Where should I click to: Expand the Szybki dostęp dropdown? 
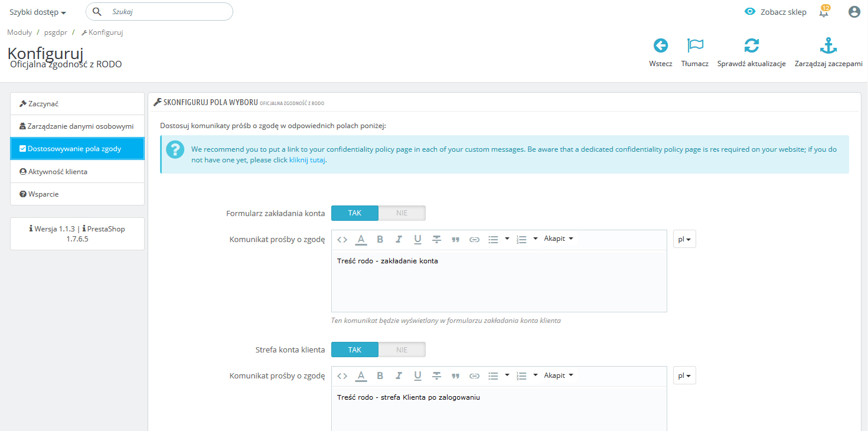[38, 12]
